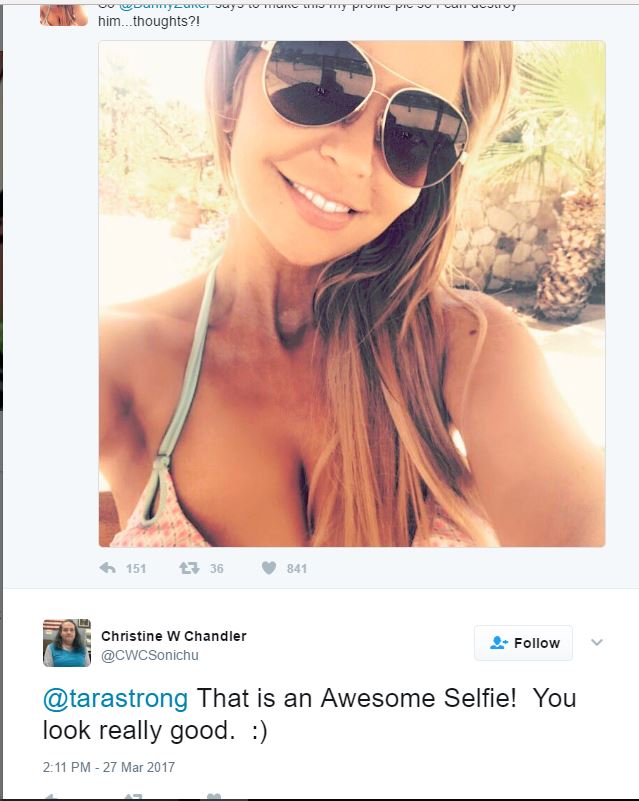The height and width of the screenshot is (801, 639).
Task: Like the selfie tweet with the heart icon
Action: tap(269, 568)
